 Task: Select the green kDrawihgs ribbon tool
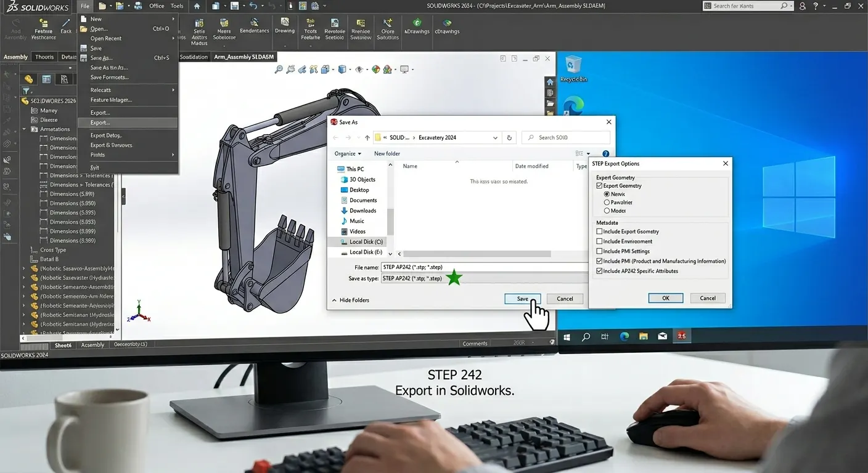click(x=417, y=26)
